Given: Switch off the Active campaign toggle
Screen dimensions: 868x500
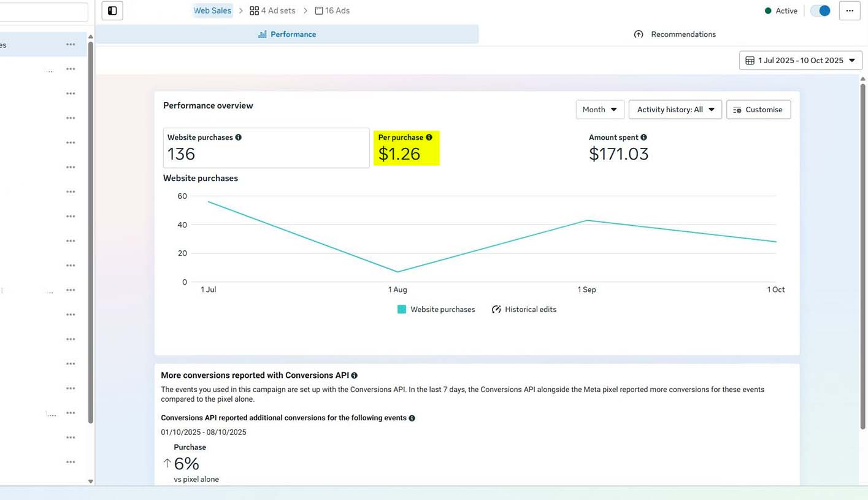Looking at the screenshot, I should click(820, 10).
